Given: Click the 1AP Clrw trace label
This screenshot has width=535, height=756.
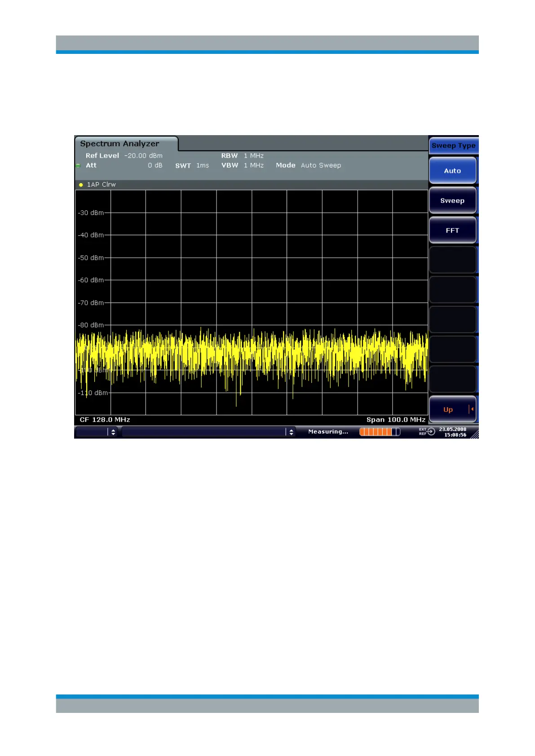Looking at the screenshot, I should click(101, 185).
